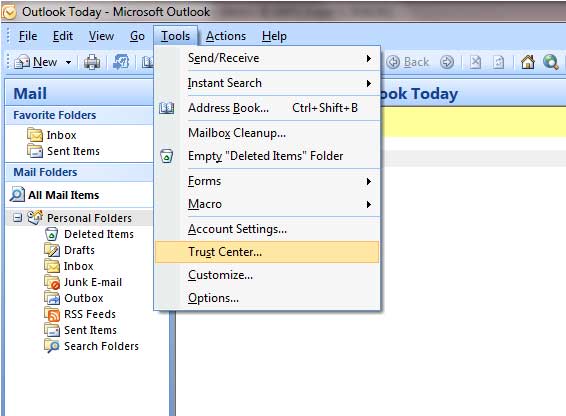Open the Help menu
This screenshot has height=416, width=566.
(274, 36)
